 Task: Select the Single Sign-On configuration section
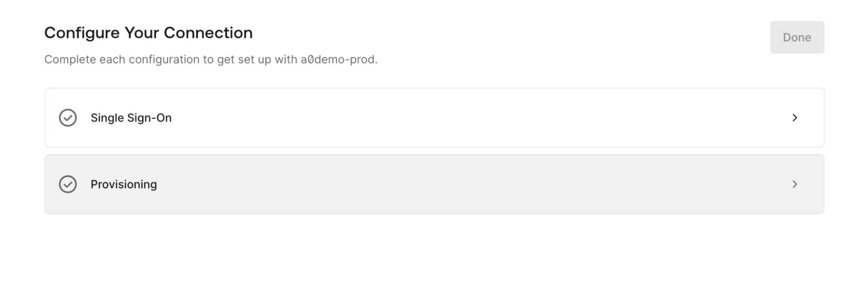tap(434, 118)
